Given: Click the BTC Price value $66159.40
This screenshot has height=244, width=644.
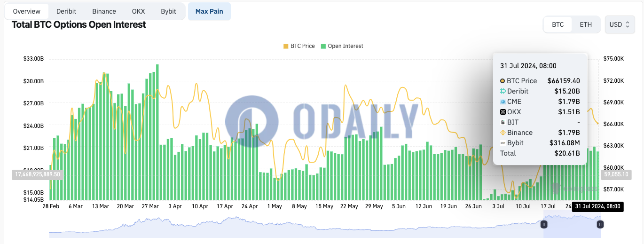Looking at the screenshot, I should point(564,81).
